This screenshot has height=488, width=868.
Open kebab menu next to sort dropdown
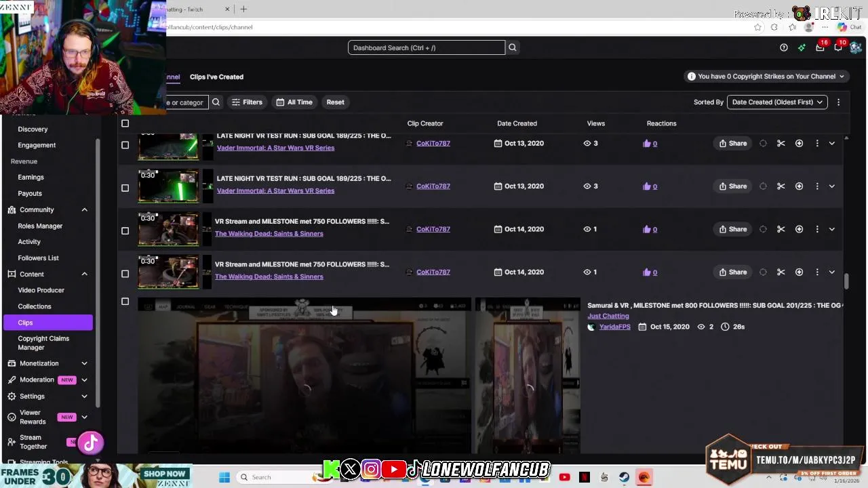coord(838,102)
